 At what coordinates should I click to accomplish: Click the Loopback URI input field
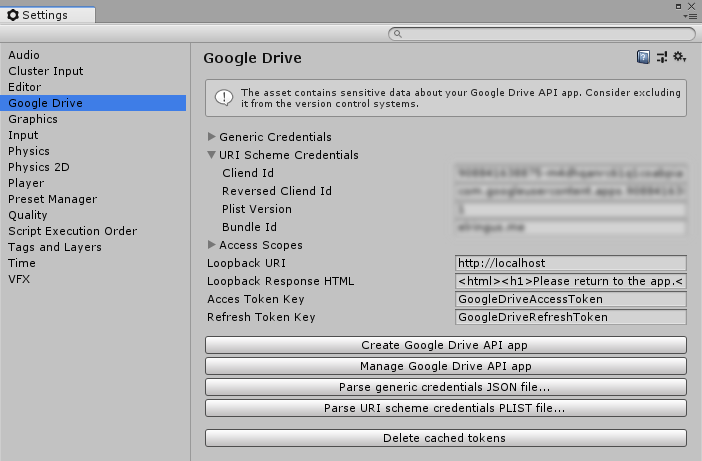[x=570, y=263]
